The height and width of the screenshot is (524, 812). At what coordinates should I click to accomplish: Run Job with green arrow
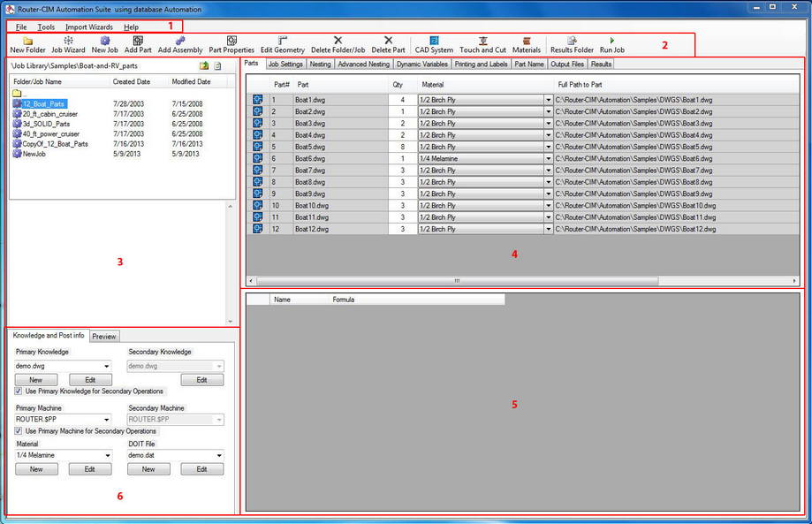coord(612,45)
